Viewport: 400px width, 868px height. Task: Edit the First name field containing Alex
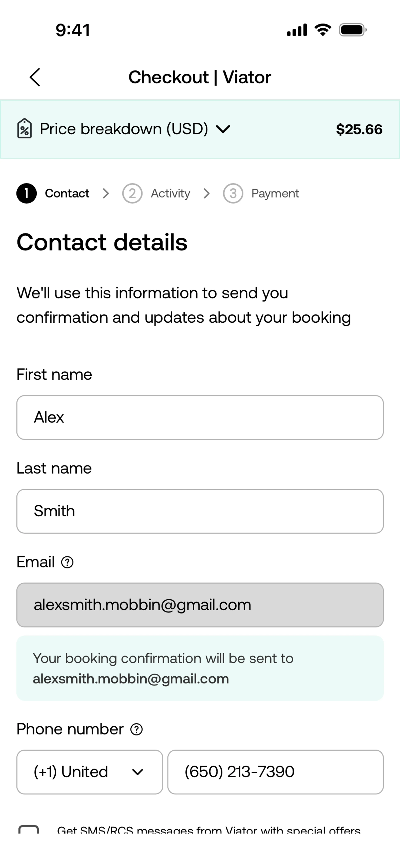(x=200, y=418)
